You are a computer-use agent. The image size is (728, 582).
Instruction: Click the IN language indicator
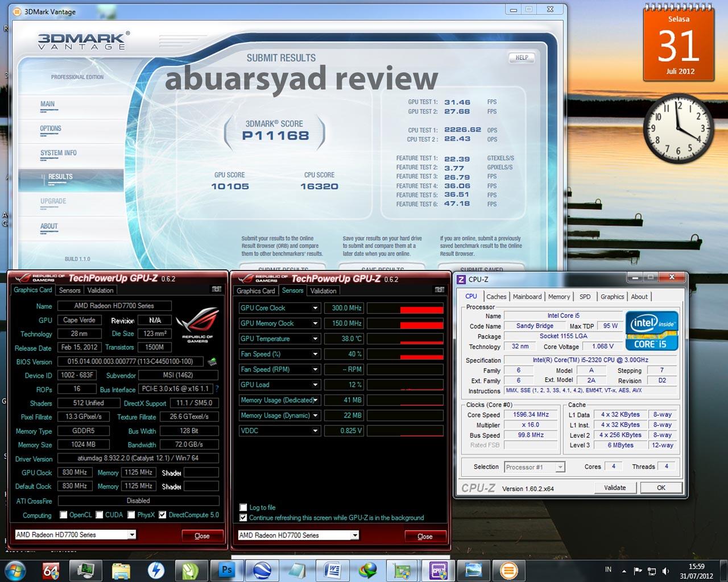coord(608,569)
